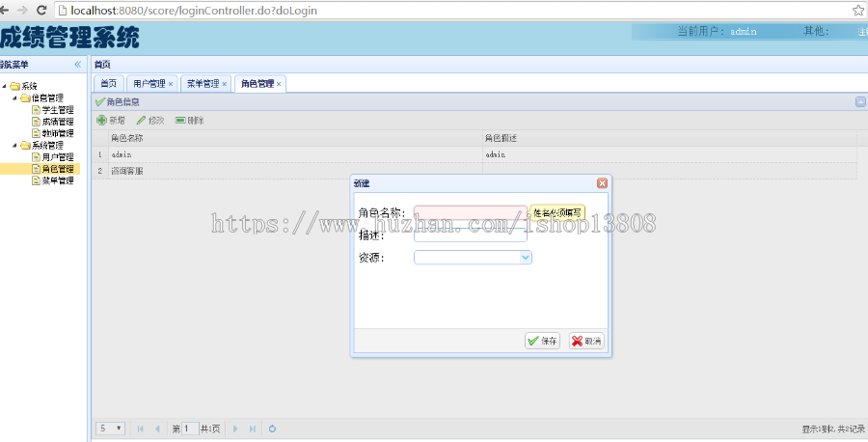The width and height of the screenshot is (868, 442).
Task: Collapse the 信息管理 folder node
Action: pyautogui.click(x=14, y=98)
